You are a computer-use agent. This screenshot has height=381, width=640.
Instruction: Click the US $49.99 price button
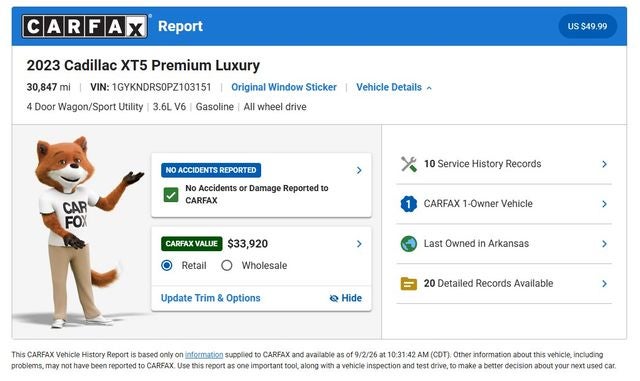pos(587,26)
